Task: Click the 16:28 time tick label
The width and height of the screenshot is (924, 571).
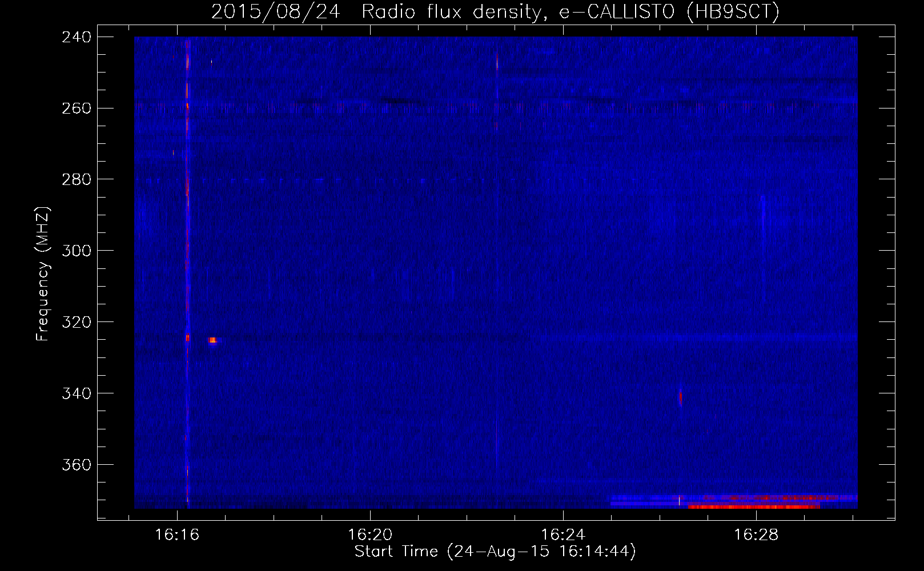Action: 756,535
